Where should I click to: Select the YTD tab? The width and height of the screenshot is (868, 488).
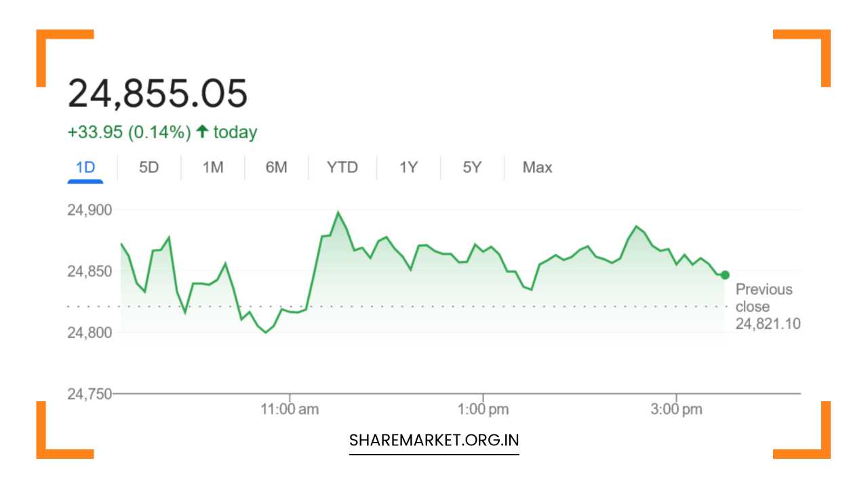(342, 167)
